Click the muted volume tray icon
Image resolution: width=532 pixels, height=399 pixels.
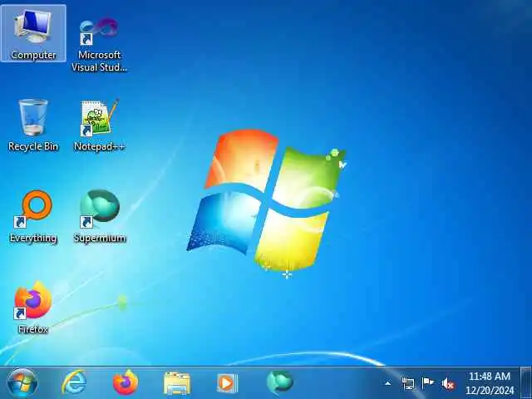(448, 384)
